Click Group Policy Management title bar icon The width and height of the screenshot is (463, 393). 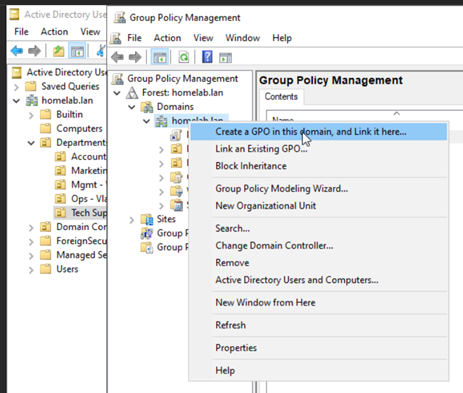pyautogui.click(x=120, y=17)
